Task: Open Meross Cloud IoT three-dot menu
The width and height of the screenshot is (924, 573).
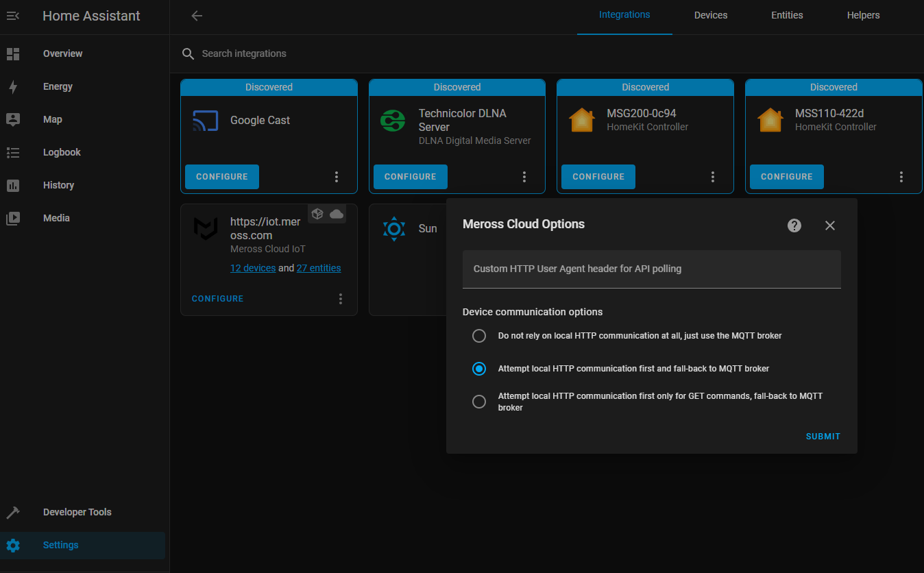Action: [x=341, y=299]
